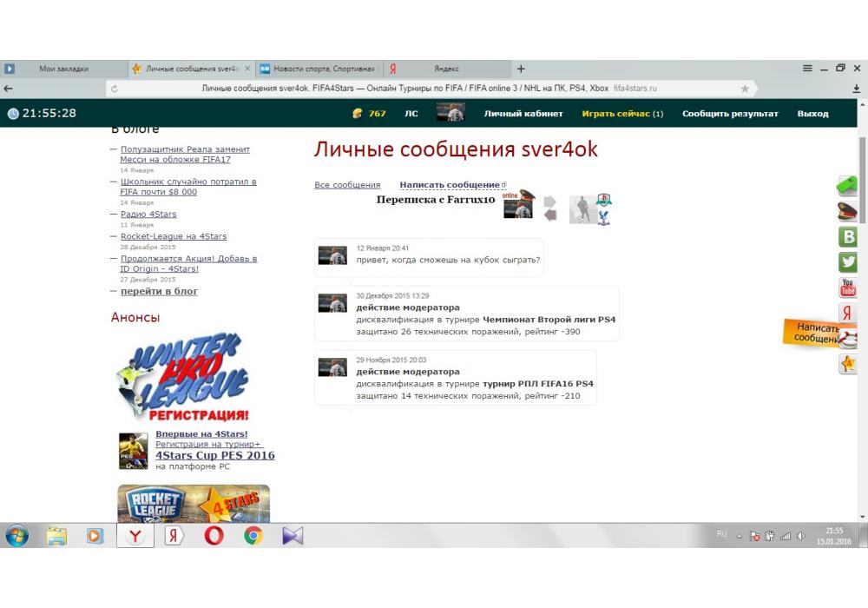Screen dimensions: 868x608
Task: Open a new browser tab
Action: coord(521,69)
